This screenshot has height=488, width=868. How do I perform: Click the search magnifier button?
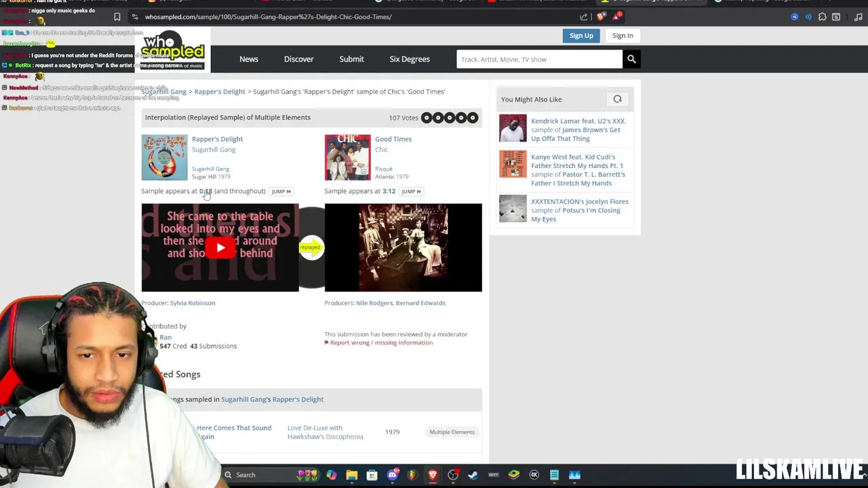pyautogui.click(x=631, y=59)
